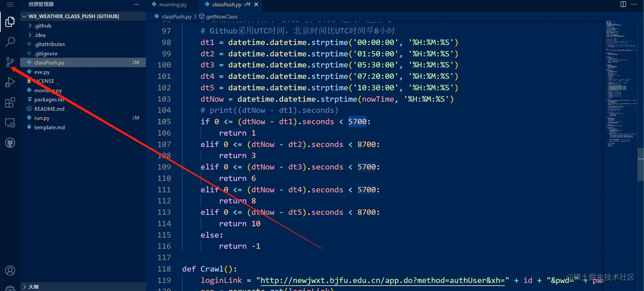Open the Run and Debug view

[10, 83]
